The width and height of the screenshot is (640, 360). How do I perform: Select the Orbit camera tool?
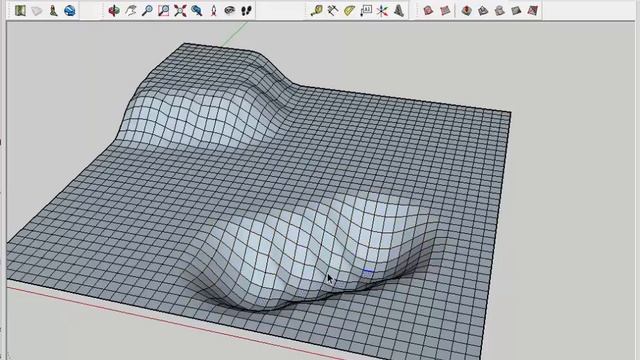click(x=114, y=10)
